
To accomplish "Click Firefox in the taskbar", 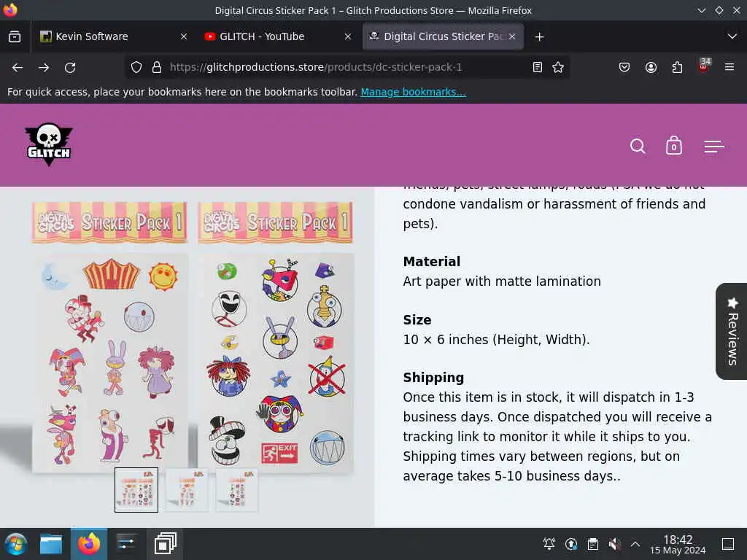I will (89, 544).
